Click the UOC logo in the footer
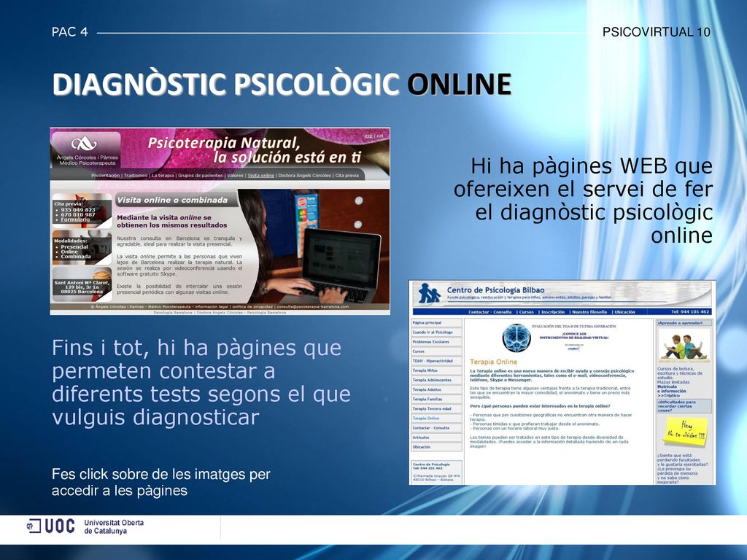 coord(51,526)
